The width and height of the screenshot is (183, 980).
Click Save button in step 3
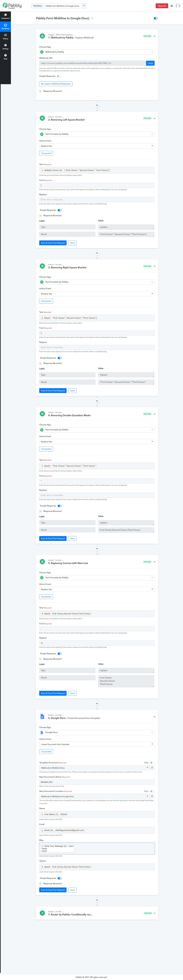click(x=72, y=391)
